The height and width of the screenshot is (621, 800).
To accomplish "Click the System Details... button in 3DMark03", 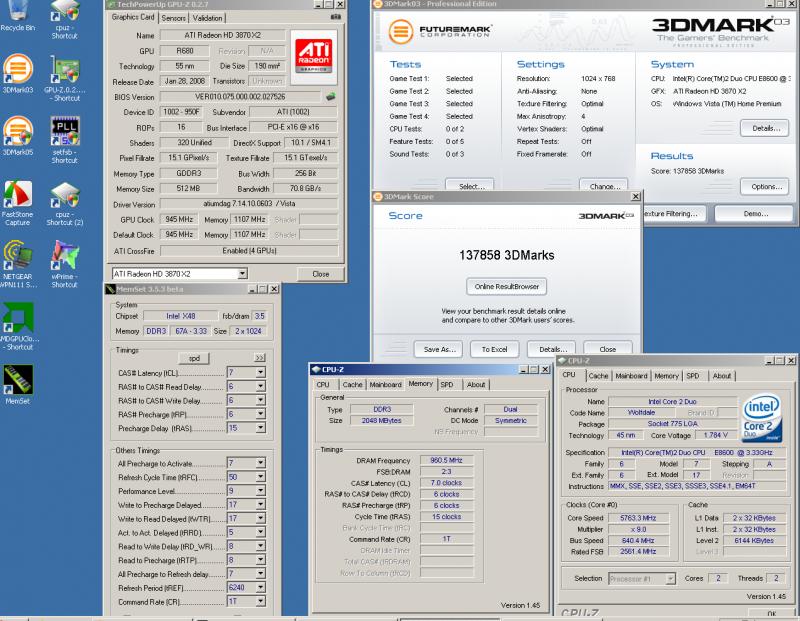I will tap(766, 128).
